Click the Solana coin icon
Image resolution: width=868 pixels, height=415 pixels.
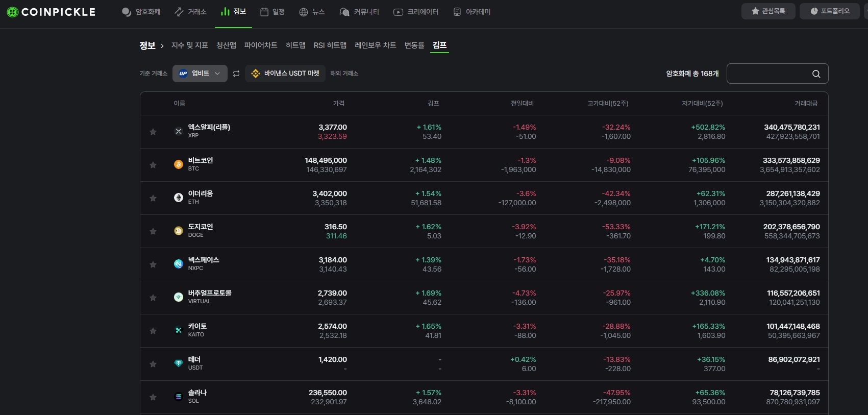(179, 397)
